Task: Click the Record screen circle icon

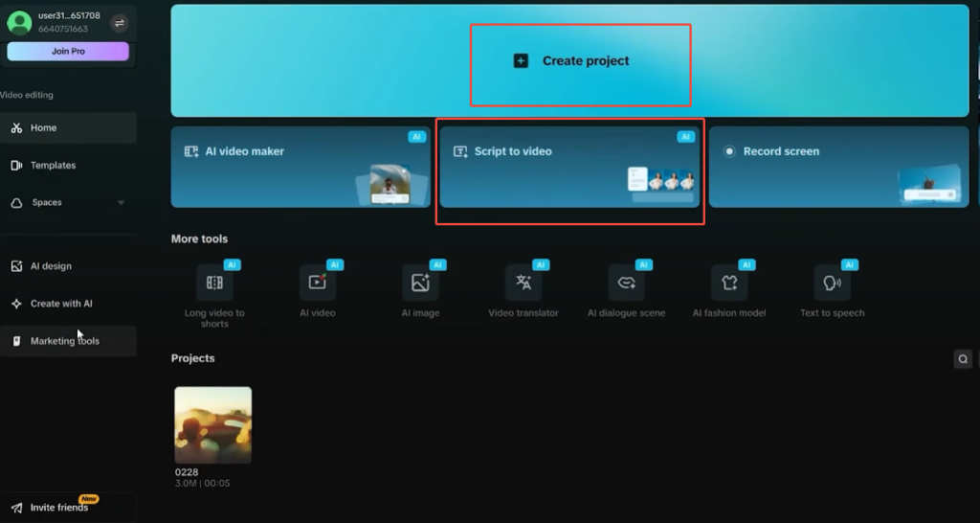Action: 729,151
